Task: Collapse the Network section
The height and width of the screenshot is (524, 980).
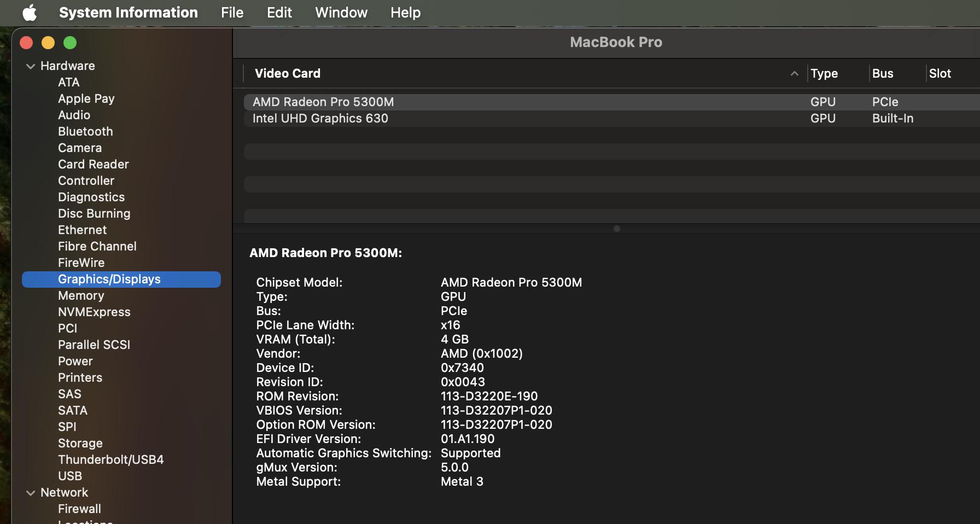Action: coord(31,493)
